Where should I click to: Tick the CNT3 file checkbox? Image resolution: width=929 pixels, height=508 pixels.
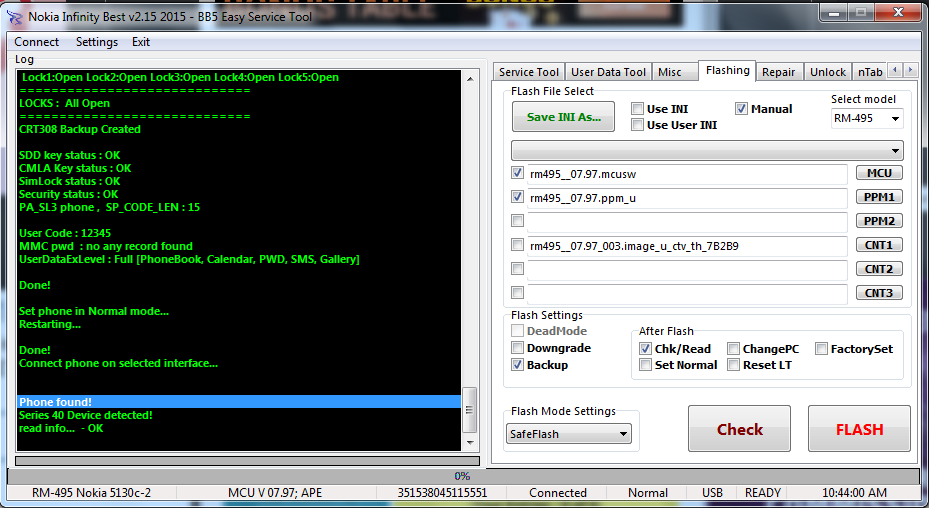tap(517, 292)
